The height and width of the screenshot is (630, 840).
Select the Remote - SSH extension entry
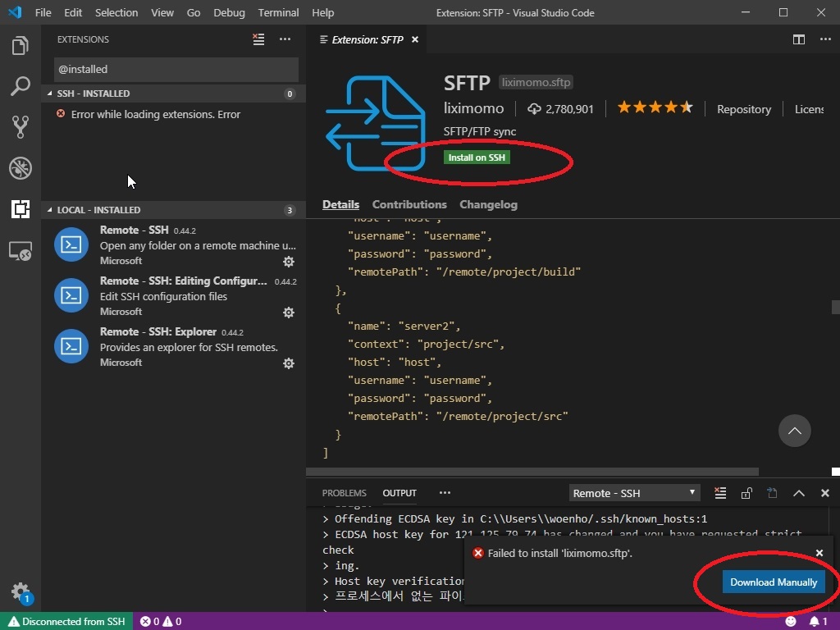(173, 244)
